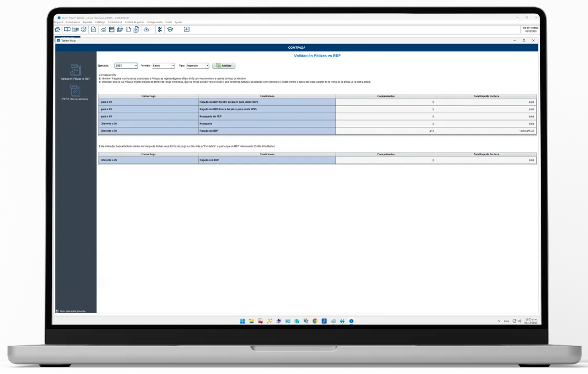Open the Ayuda menu
The height and width of the screenshot is (374, 588).
click(178, 22)
